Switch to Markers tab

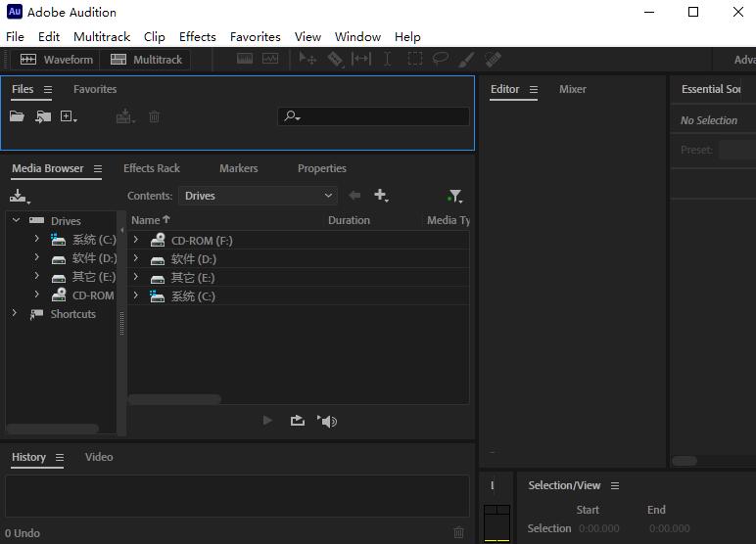pos(239,168)
